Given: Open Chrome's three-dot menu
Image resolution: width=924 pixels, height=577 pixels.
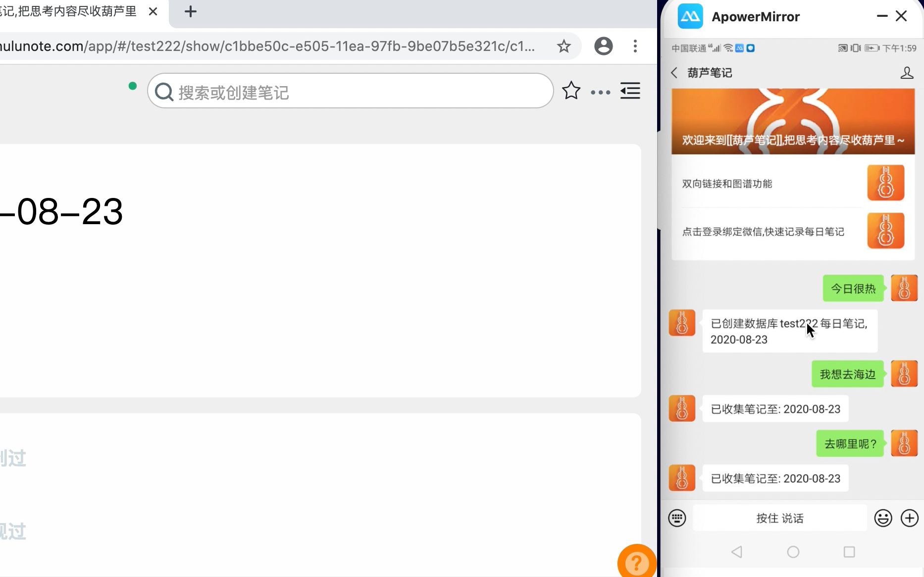Looking at the screenshot, I should click(635, 46).
